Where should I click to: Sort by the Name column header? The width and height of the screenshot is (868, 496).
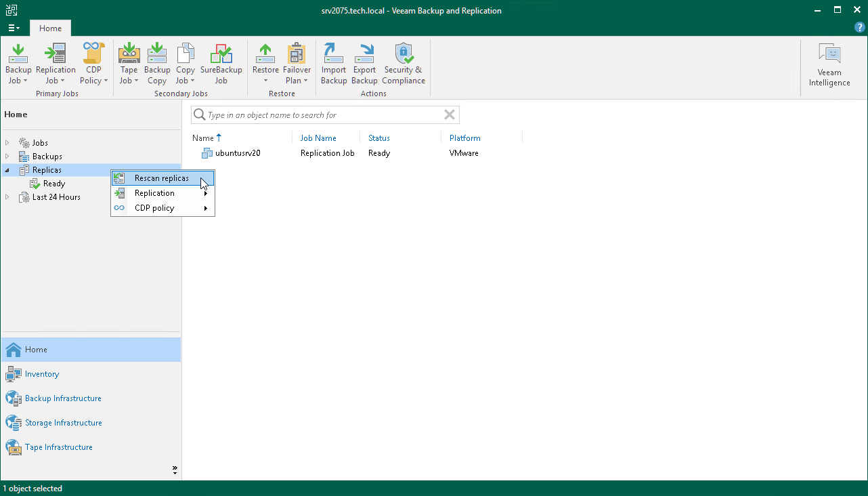(x=203, y=138)
